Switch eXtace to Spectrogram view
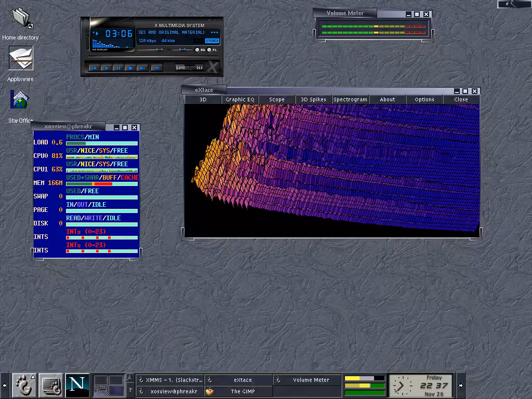 point(350,99)
